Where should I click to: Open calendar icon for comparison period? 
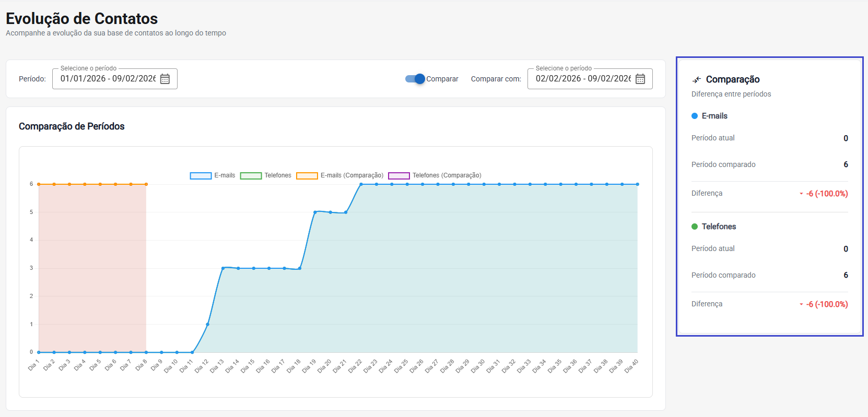click(x=640, y=79)
